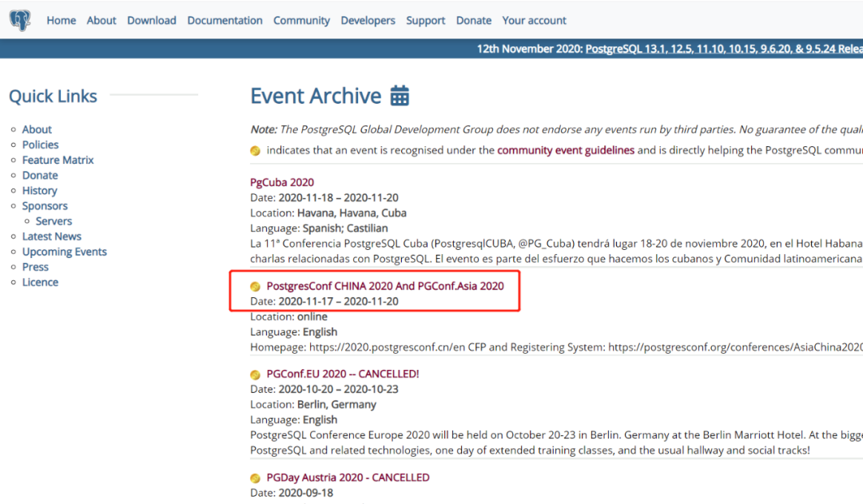The width and height of the screenshot is (863, 504).
Task: Open the History quick link
Action: click(40, 190)
